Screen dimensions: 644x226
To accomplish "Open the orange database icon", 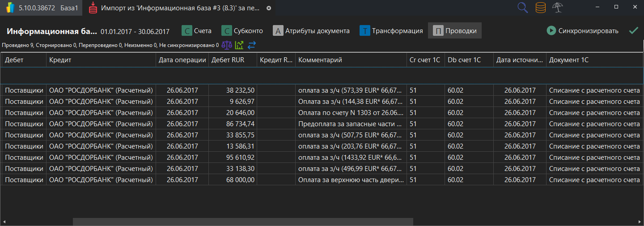I will (x=541, y=8).
